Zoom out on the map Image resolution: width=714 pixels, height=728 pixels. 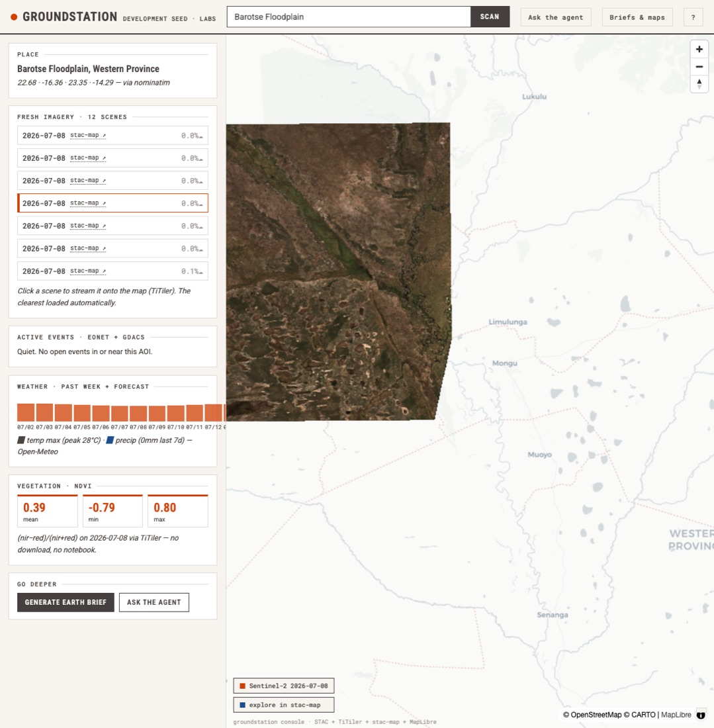[699, 66]
